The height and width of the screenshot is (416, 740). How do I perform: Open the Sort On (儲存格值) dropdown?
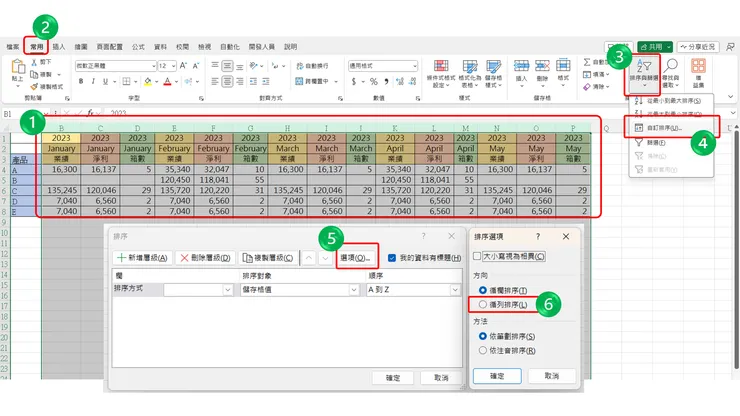(x=354, y=289)
